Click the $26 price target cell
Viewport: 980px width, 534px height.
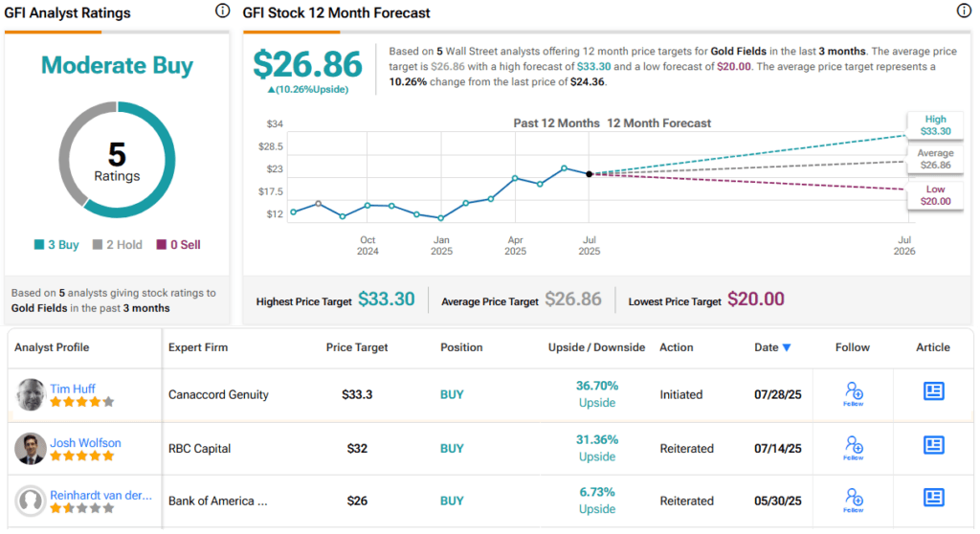pos(357,501)
